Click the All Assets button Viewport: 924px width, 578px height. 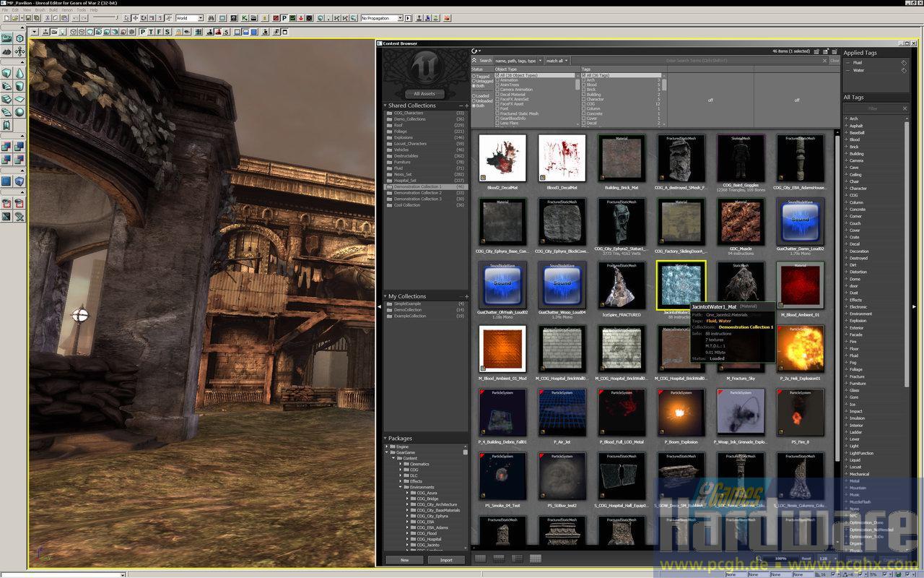pos(424,94)
